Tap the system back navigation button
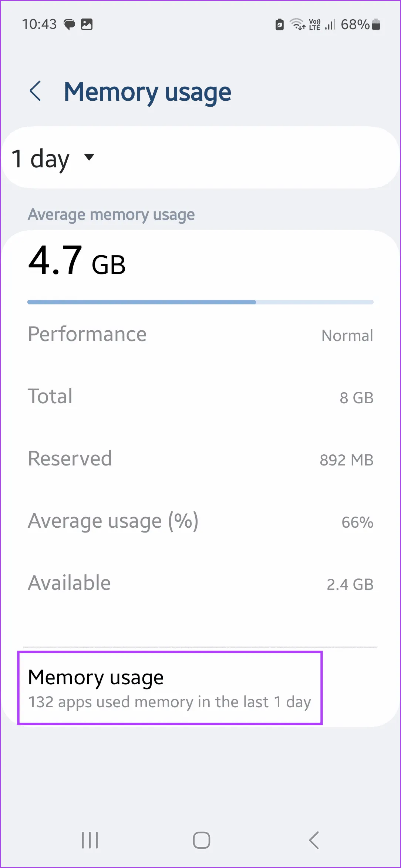This screenshot has width=401, height=868. coord(314,840)
